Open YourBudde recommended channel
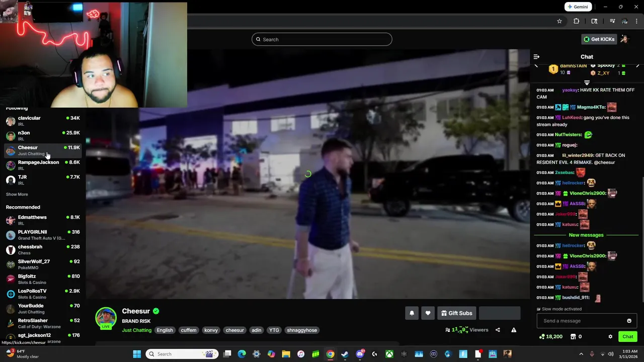 pyautogui.click(x=43, y=309)
